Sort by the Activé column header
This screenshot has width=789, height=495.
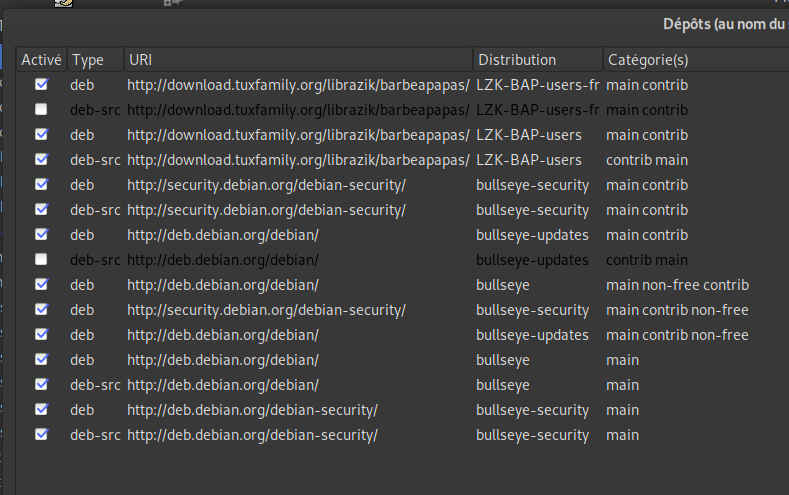click(x=41, y=60)
